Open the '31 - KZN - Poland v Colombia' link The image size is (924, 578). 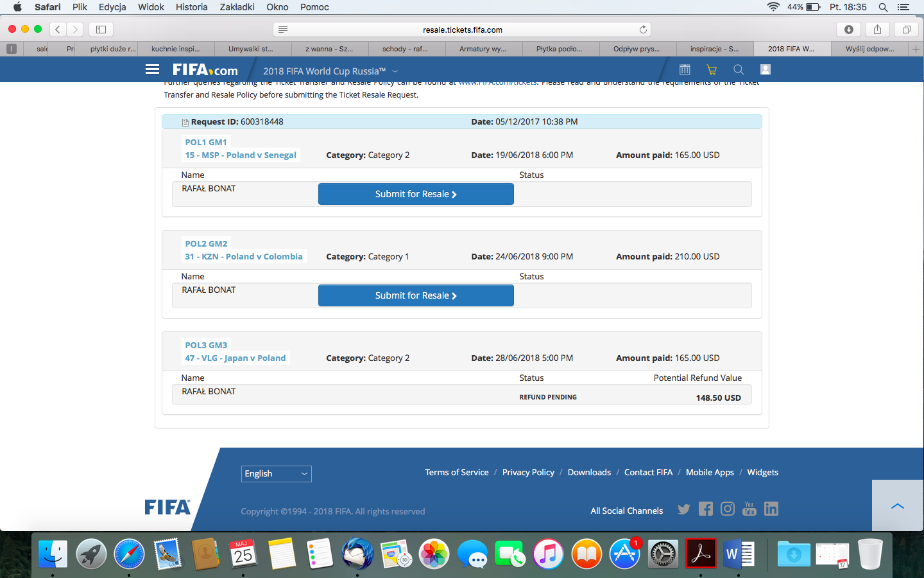[244, 256]
